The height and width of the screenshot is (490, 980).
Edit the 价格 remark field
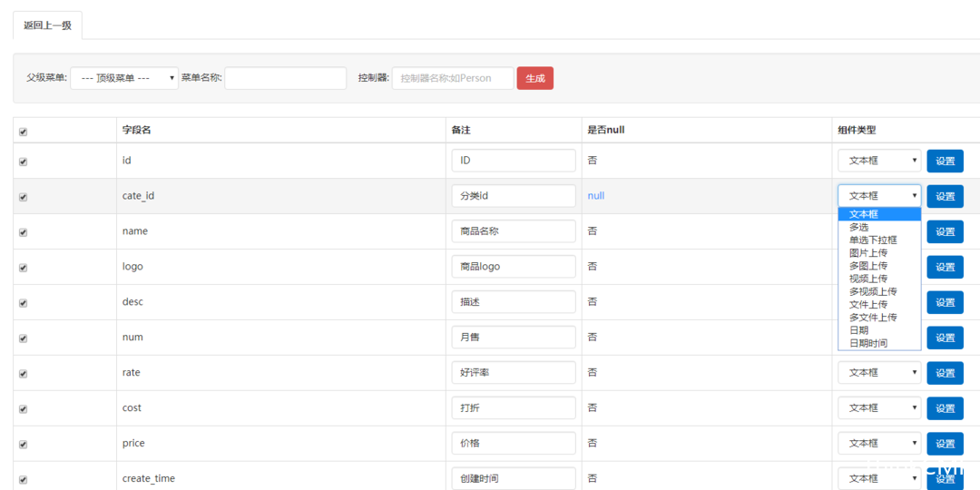coord(514,443)
